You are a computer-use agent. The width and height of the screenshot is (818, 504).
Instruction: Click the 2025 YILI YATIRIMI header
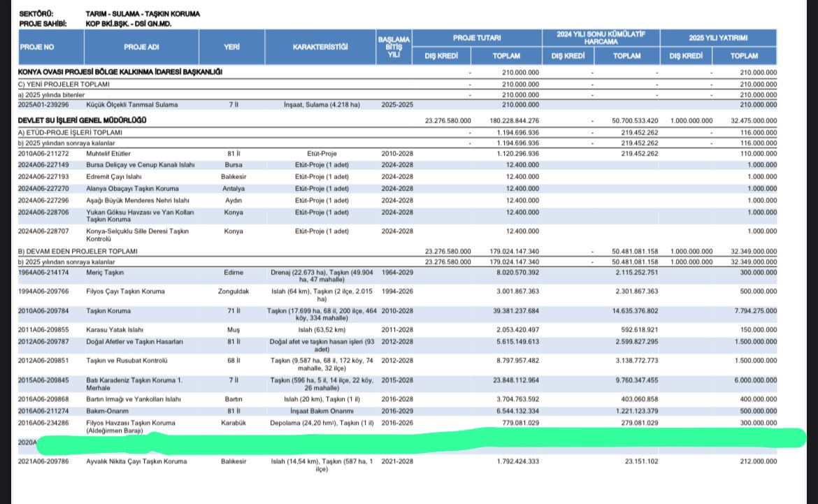[718, 38]
